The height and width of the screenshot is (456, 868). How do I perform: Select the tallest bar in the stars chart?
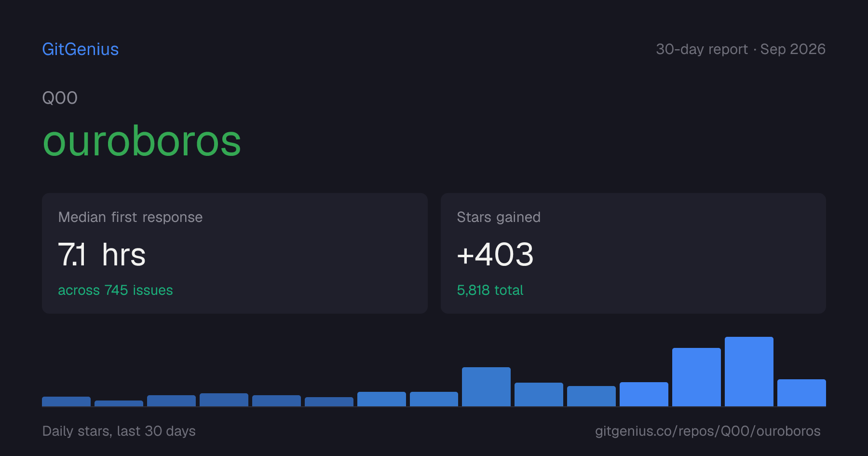point(749,372)
